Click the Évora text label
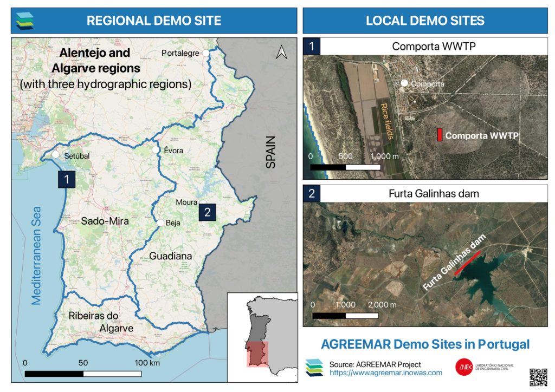Screen dimensions: 555x392 [x=173, y=150]
